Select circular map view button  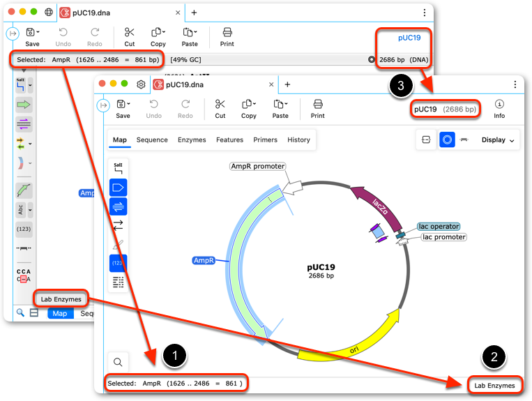coord(447,139)
